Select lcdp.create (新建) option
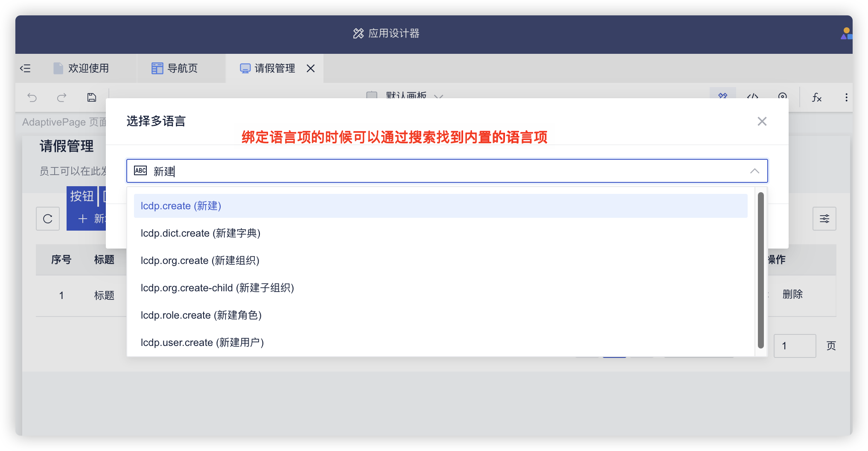Viewport: 868px width, 451px height. 181,206
